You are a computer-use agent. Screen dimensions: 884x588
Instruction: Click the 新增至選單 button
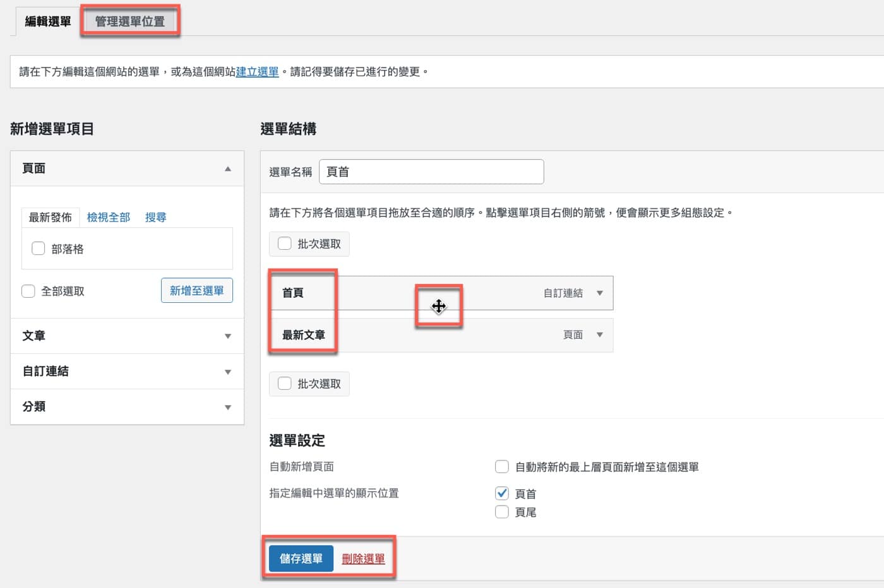click(x=197, y=290)
